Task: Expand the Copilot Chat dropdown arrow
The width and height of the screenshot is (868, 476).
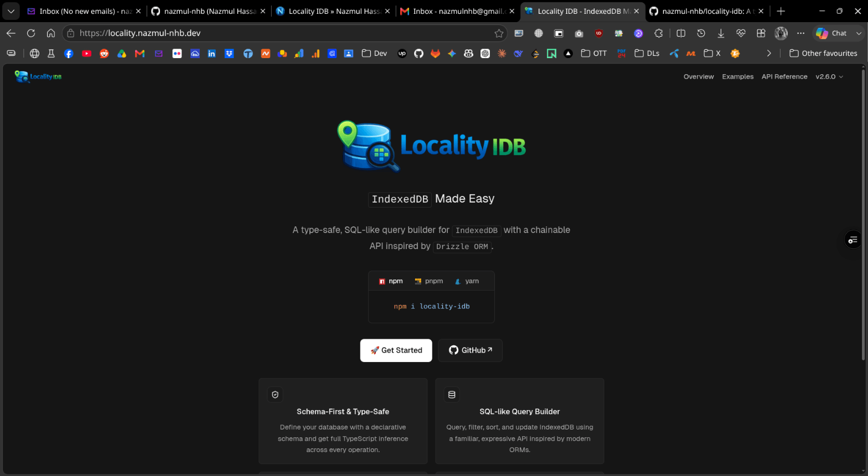Action: click(859, 33)
